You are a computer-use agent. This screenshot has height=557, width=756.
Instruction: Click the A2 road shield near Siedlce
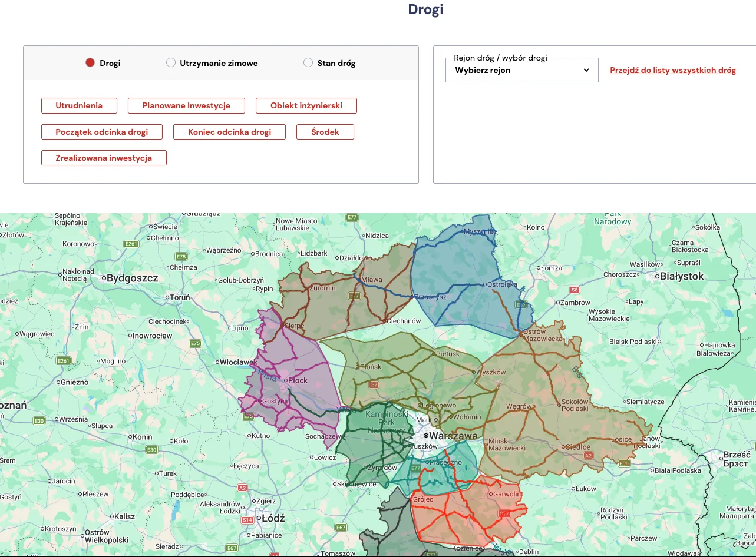(587, 455)
